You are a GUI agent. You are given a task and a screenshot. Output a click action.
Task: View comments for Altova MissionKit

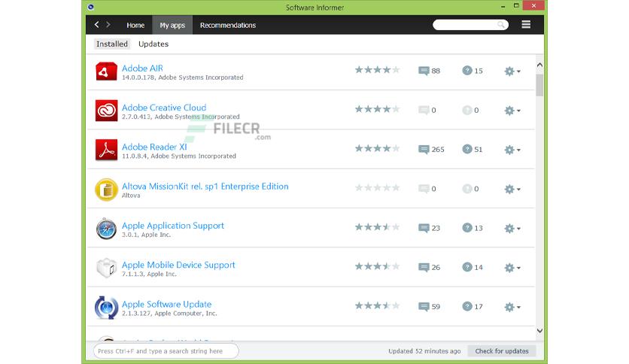(x=427, y=189)
